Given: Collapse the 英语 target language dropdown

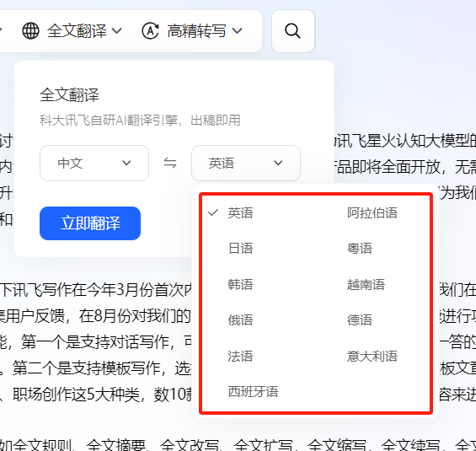Looking at the screenshot, I should 246,163.
